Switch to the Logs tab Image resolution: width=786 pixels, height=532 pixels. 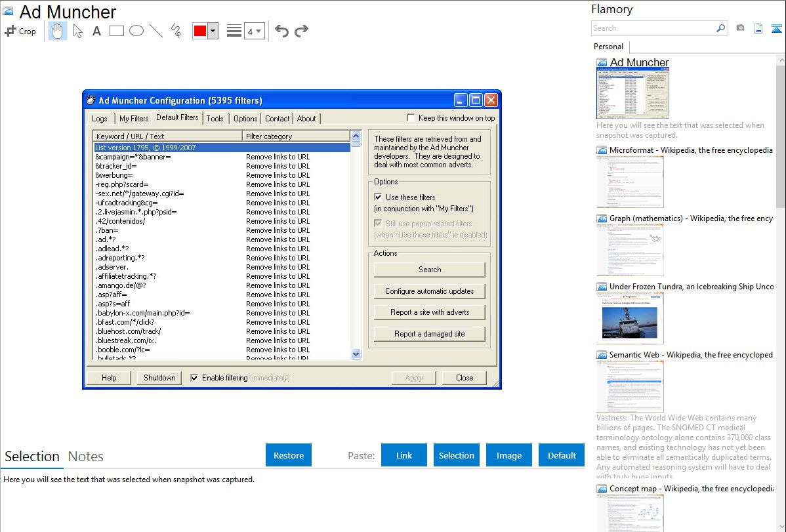[x=99, y=119]
